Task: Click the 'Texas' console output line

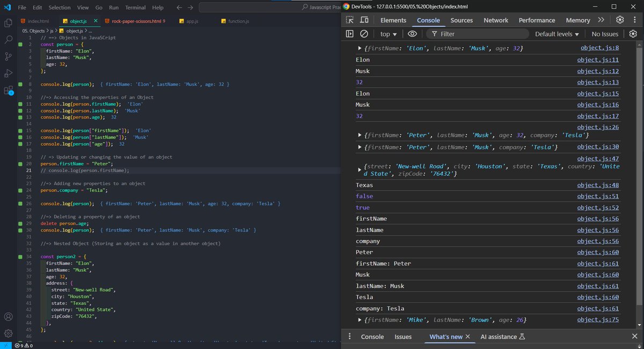Action: [x=364, y=185]
